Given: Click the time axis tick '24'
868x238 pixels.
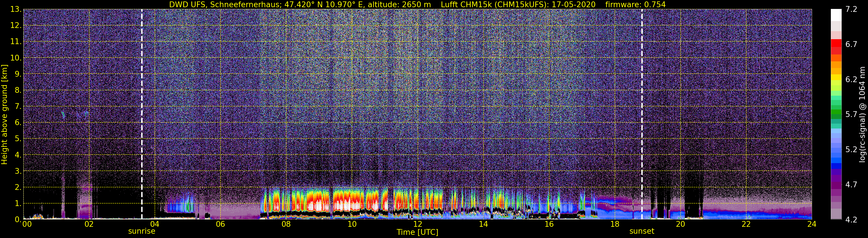Looking at the screenshot, I should [812, 224].
